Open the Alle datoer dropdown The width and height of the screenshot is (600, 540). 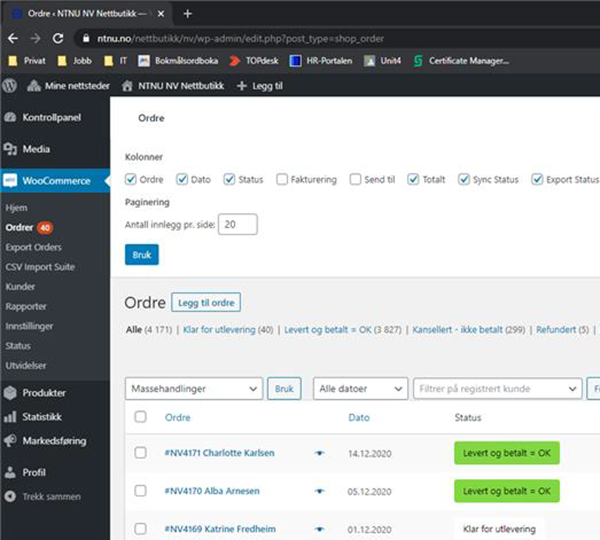point(360,389)
